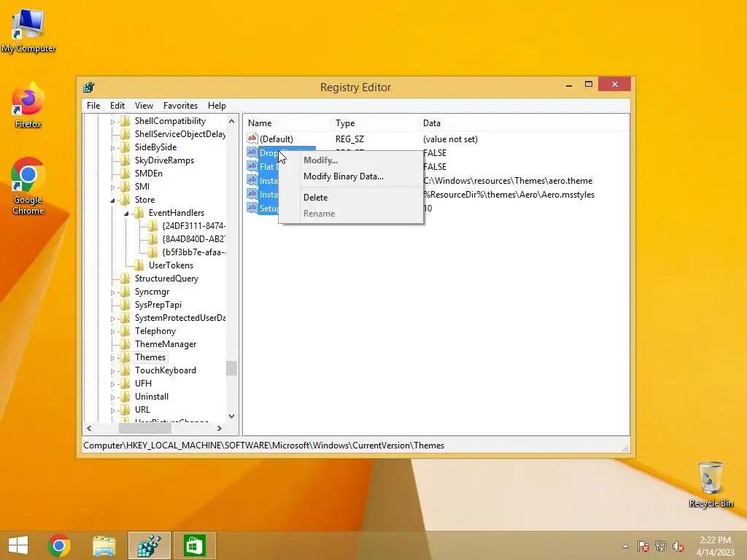Click the Aero.msstyles data value

508,194
